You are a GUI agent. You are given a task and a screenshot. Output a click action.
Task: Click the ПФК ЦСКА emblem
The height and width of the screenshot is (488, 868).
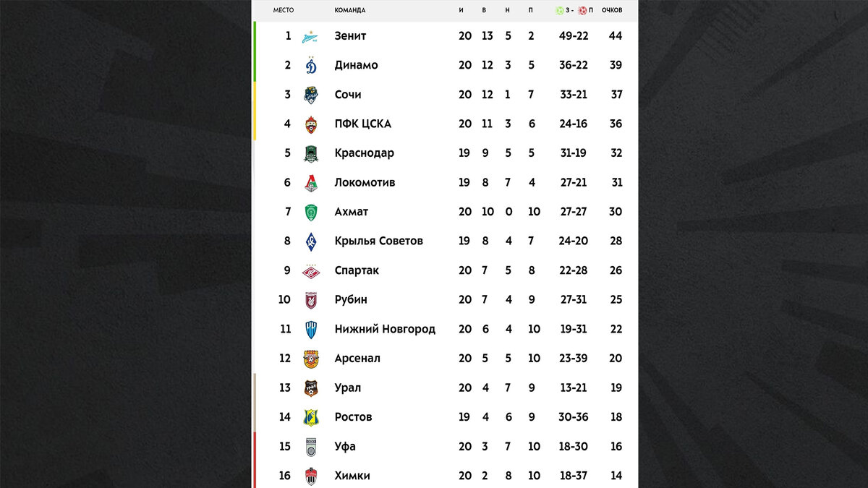click(311, 124)
